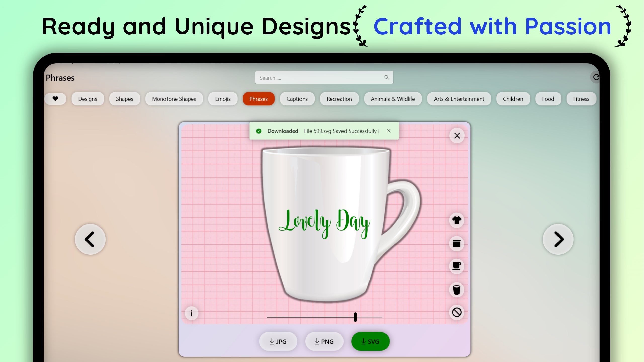This screenshot has height=362, width=644.
Task: Download the design as JPG
Action: pos(278,341)
